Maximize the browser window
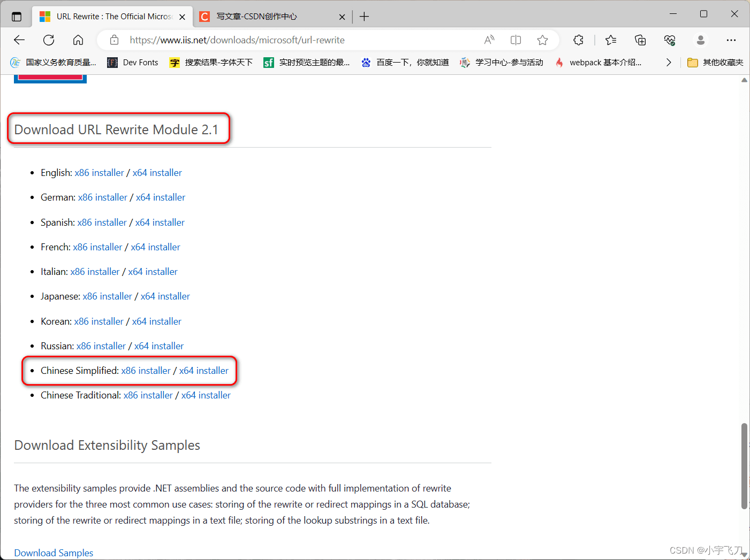The height and width of the screenshot is (560, 750). point(704,14)
